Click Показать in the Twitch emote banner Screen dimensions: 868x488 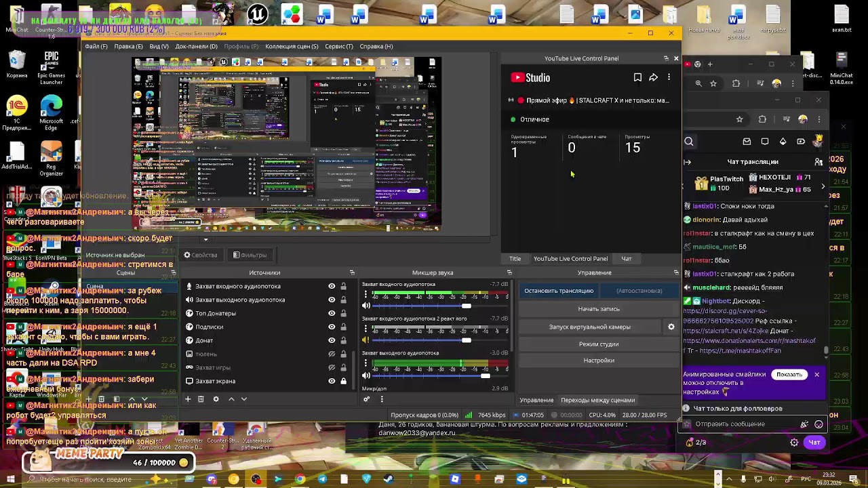tap(789, 375)
